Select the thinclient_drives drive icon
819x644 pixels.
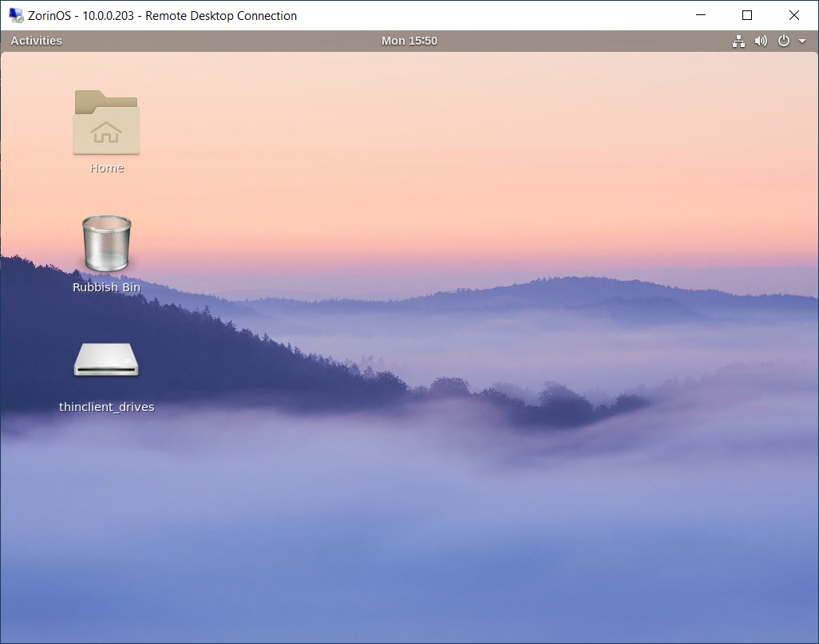[106, 360]
